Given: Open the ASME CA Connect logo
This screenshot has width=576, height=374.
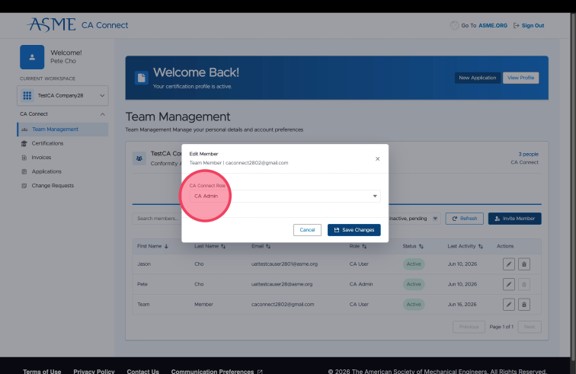Looking at the screenshot, I should click(78, 25).
